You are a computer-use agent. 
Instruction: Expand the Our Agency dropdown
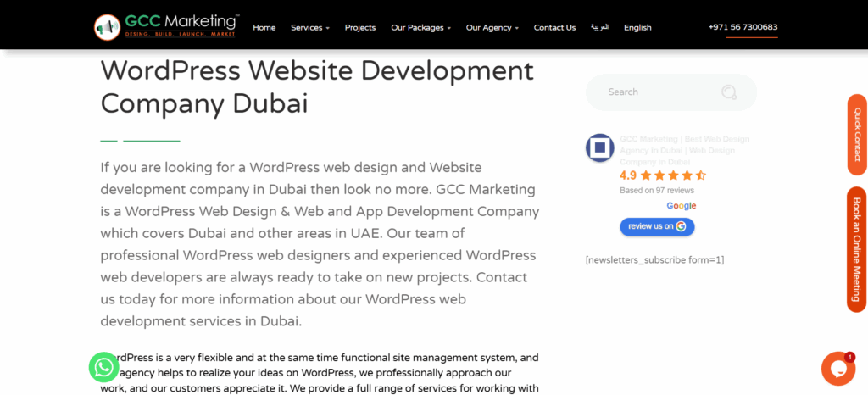[492, 28]
